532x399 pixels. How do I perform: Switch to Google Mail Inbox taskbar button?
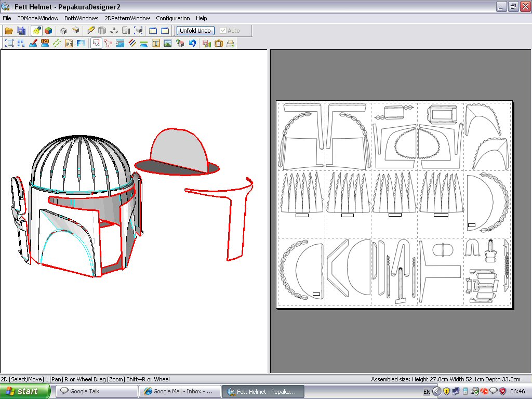click(x=180, y=392)
